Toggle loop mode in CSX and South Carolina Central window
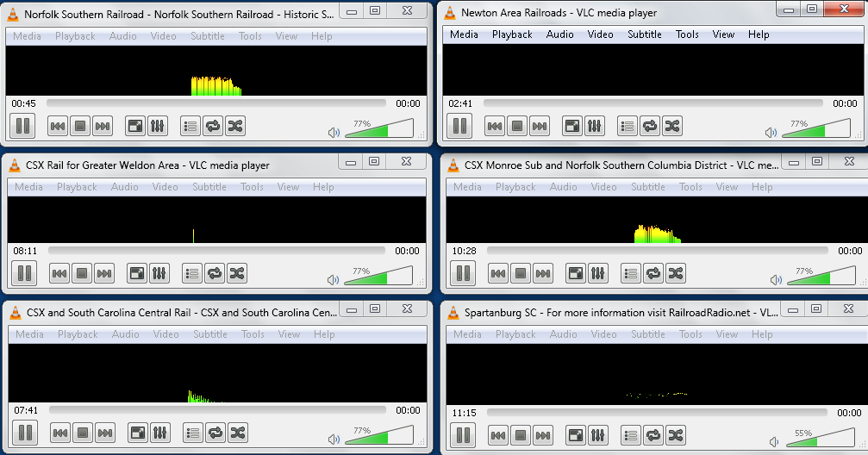Viewport: 868px width, 455px height. tap(215, 433)
